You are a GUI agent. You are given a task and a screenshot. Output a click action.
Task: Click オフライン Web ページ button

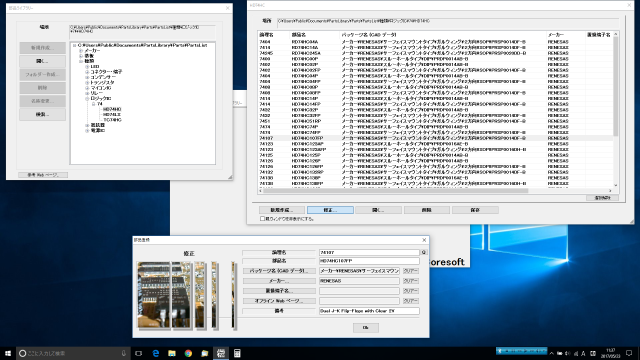[279, 301]
